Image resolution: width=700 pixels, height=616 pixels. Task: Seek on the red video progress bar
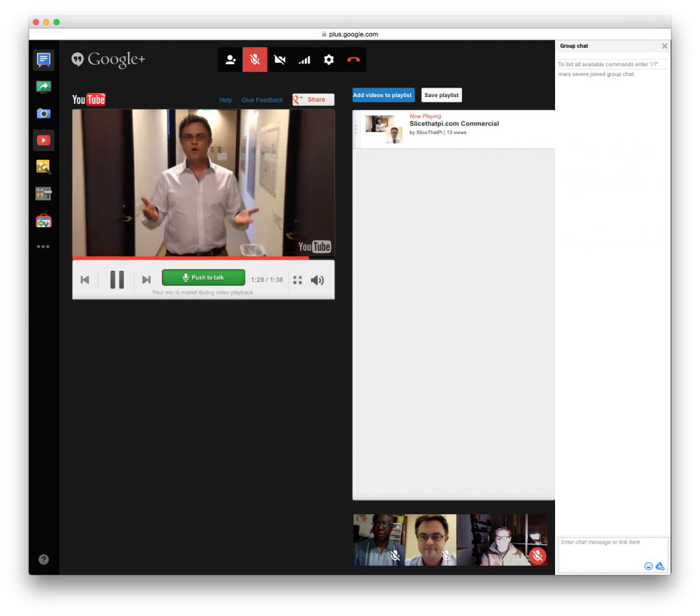(x=204, y=258)
